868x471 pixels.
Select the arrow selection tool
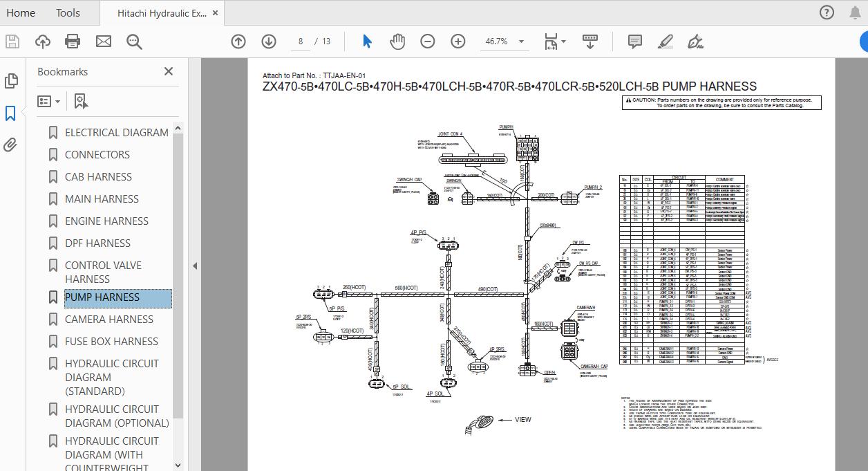(x=367, y=41)
